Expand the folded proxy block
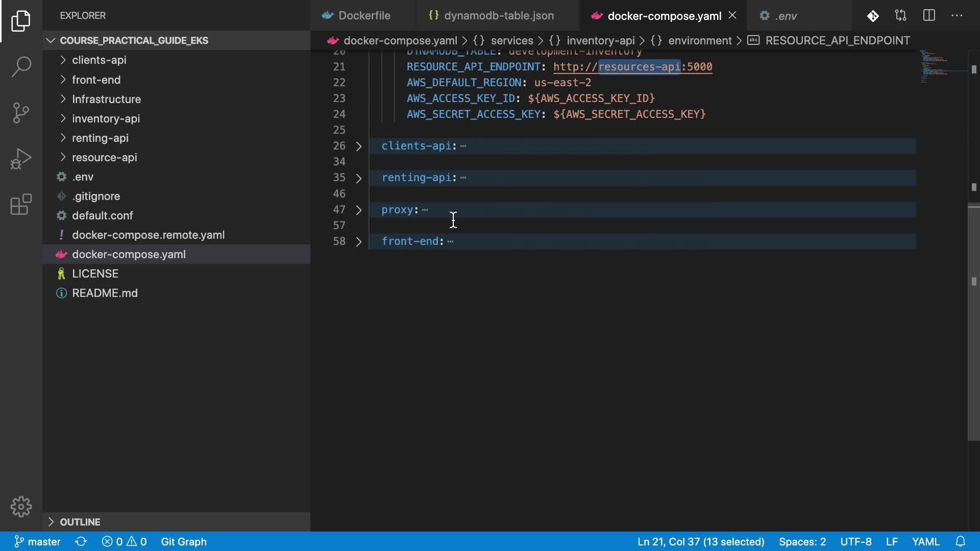Image resolution: width=980 pixels, height=551 pixels. point(359,210)
